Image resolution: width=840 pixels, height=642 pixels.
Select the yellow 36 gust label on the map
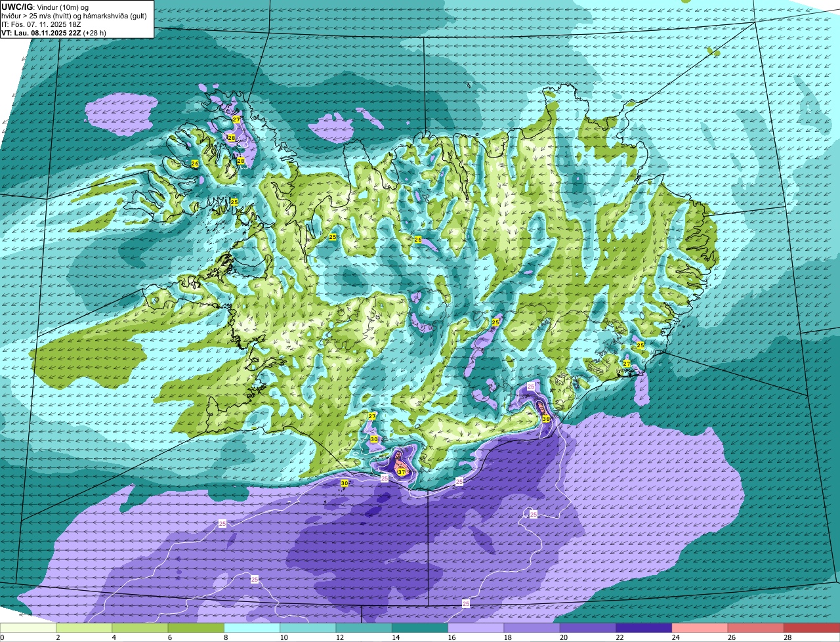pos(546,419)
